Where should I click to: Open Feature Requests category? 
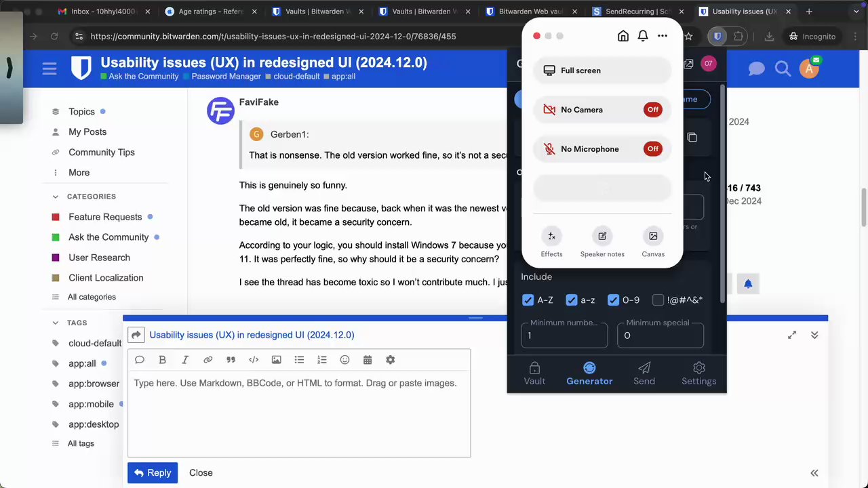click(105, 217)
